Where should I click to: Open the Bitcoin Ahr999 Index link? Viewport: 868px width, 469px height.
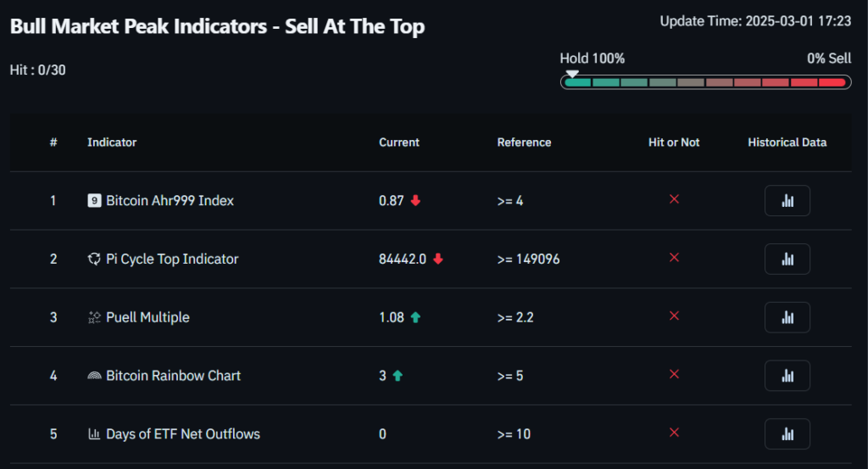point(170,201)
